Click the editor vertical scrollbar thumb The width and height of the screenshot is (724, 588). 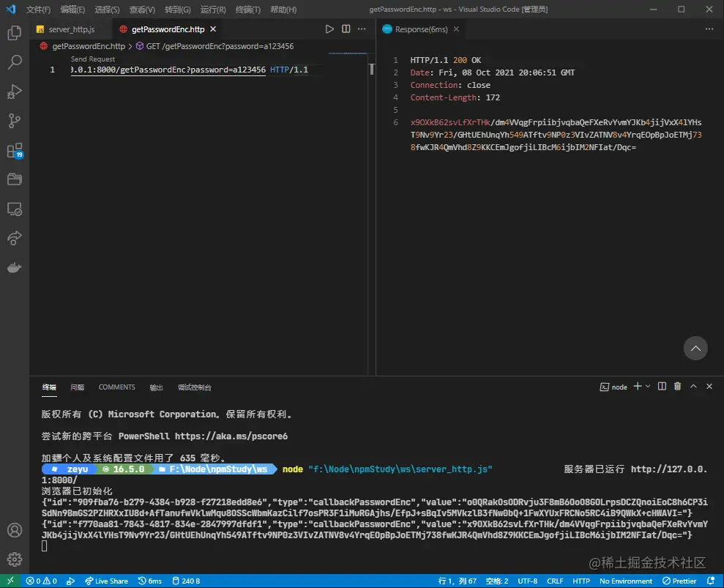pyautogui.click(x=371, y=70)
